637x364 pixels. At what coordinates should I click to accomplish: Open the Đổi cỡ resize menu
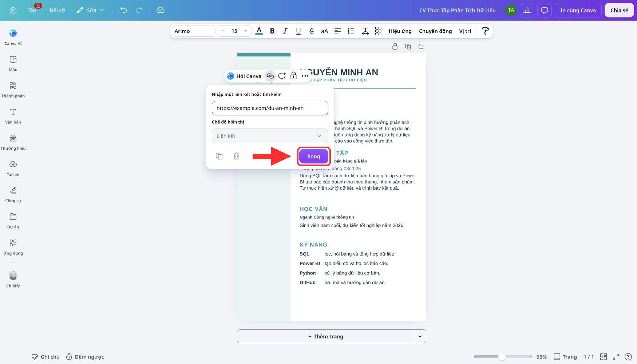coord(57,10)
